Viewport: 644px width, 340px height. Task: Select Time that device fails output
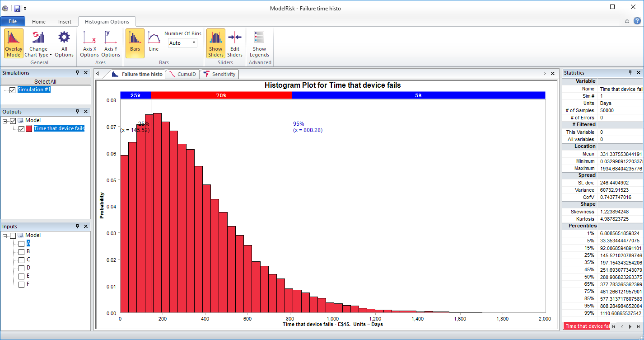(59, 128)
